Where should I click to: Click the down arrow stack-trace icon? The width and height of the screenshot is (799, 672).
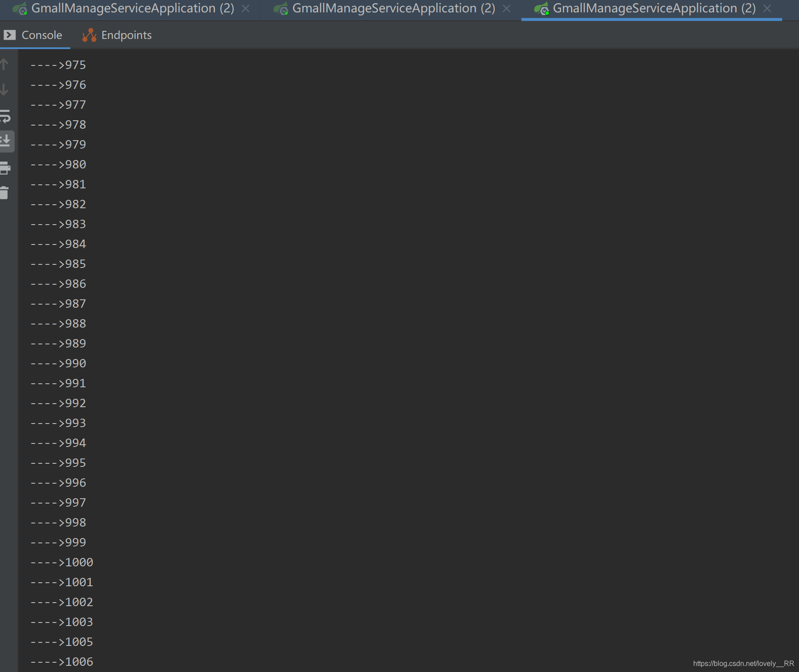(x=4, y=90)
